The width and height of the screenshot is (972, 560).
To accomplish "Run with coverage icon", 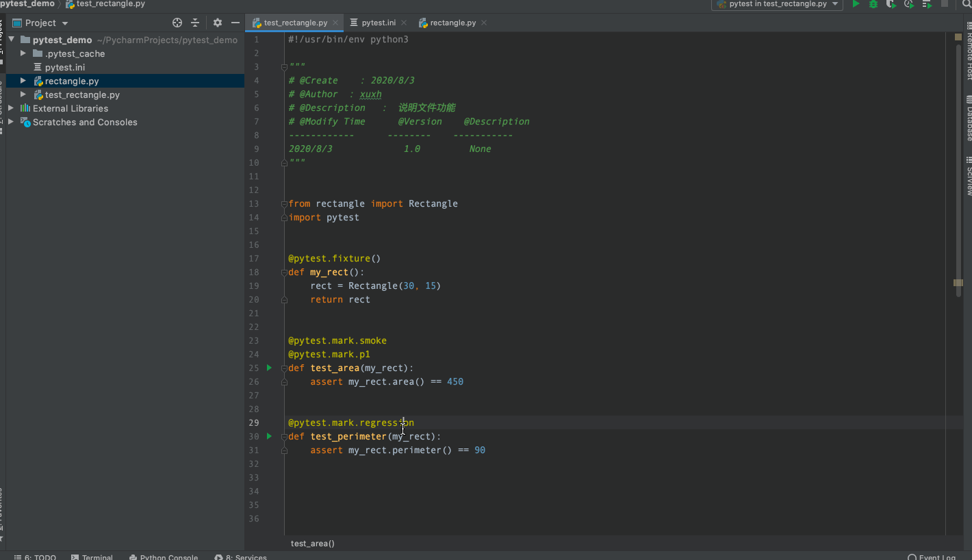I will [x=891, y=4].
